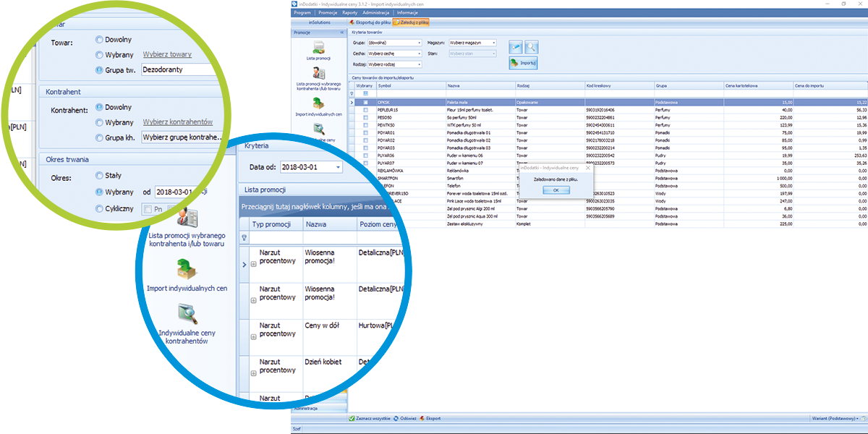Screen dimensions: 868x434
Task: Open the Promocje menu in menu bar
Action: coord(328,13)
